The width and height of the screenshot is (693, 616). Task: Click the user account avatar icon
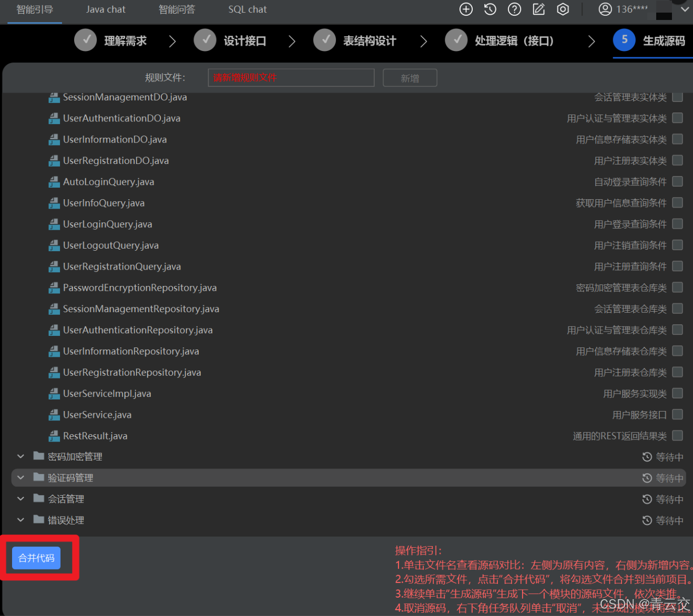point(605,9)
